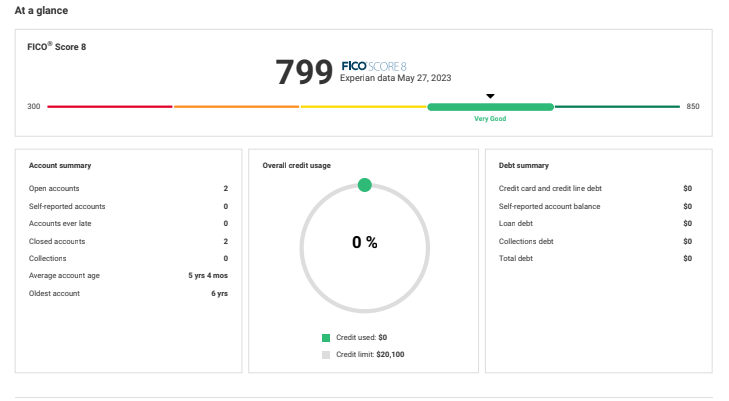
Task: Click the Loan debt $0 value
Action: tap(688, 224)
